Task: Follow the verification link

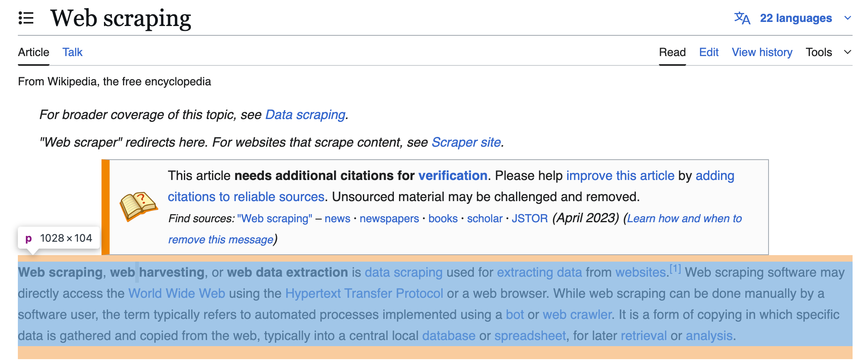Action: tap(452, 175)
